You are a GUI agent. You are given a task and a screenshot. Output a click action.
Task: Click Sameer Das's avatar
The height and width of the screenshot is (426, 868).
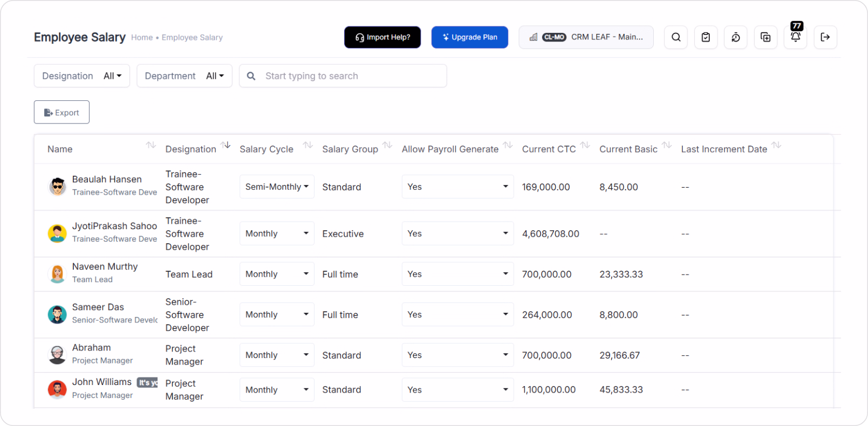[x=57, y=314]
